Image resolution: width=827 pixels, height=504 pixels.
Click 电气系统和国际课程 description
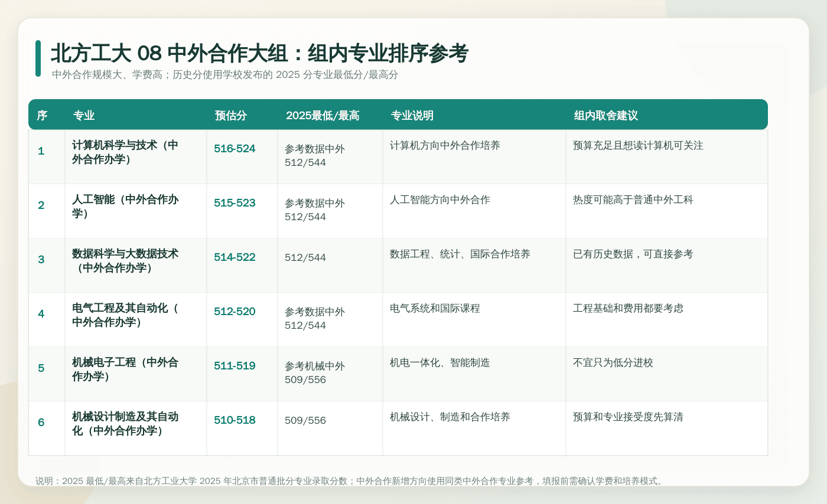click(435, 308)
